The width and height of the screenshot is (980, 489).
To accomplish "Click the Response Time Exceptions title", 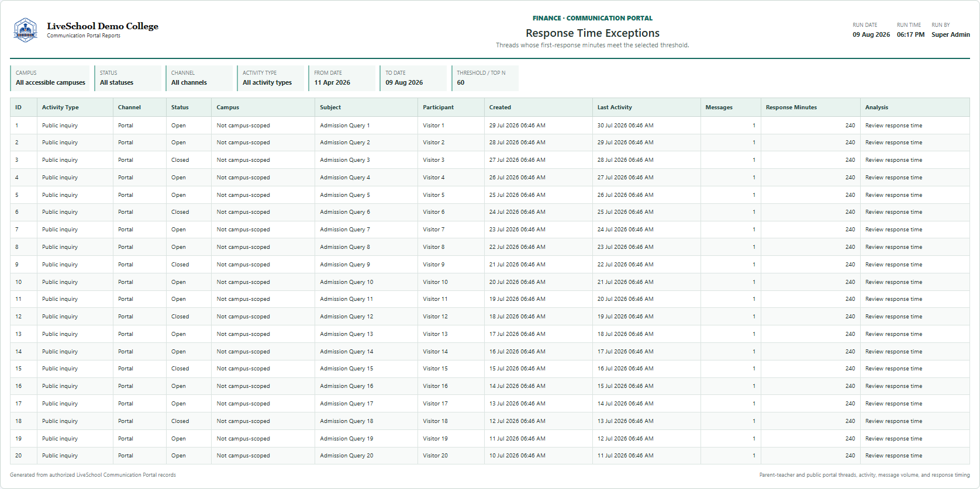I will [x=592, y=33].
